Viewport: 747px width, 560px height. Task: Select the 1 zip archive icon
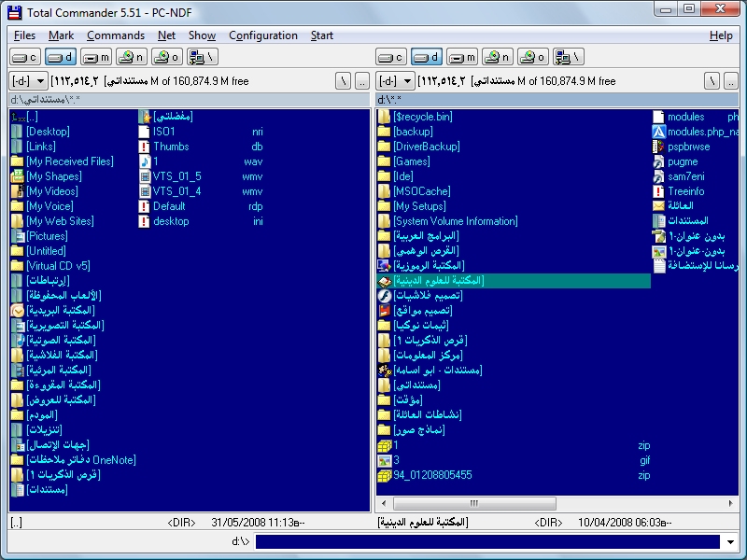click(x=384, y=446)
